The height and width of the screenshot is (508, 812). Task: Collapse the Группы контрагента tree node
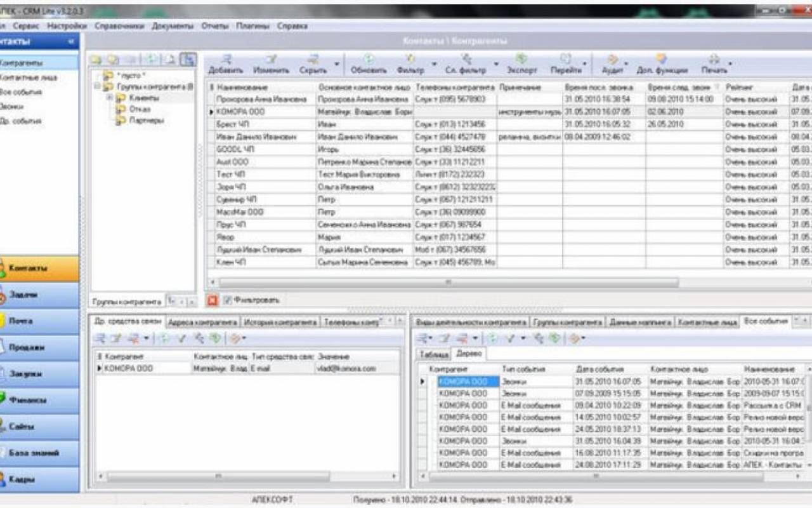pyautogui.click(x=96, y=87)
